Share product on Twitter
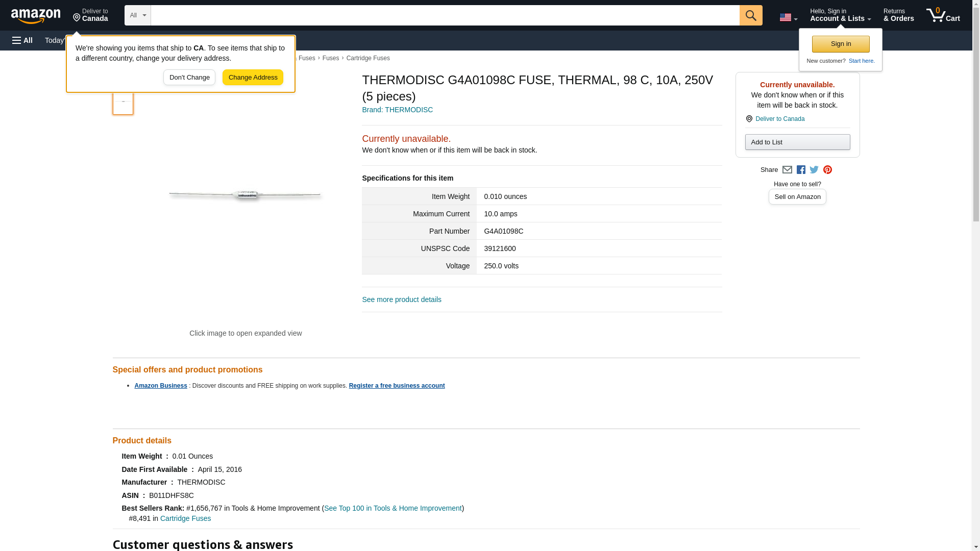 pyautogui.click(x=814, y=170)
